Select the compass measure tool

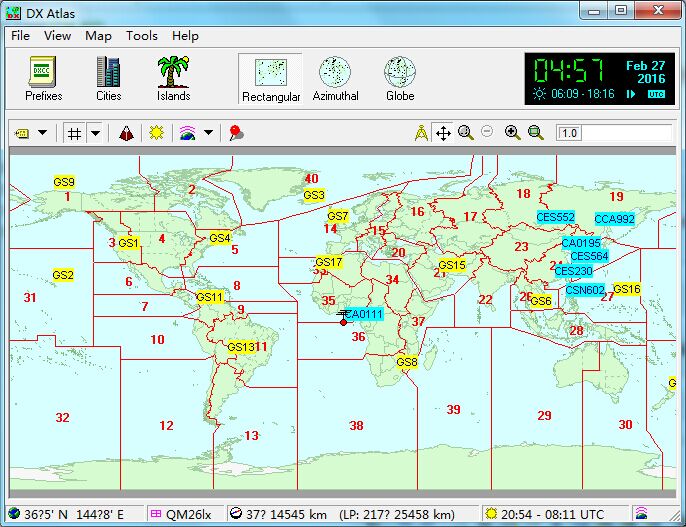point(421,133)
